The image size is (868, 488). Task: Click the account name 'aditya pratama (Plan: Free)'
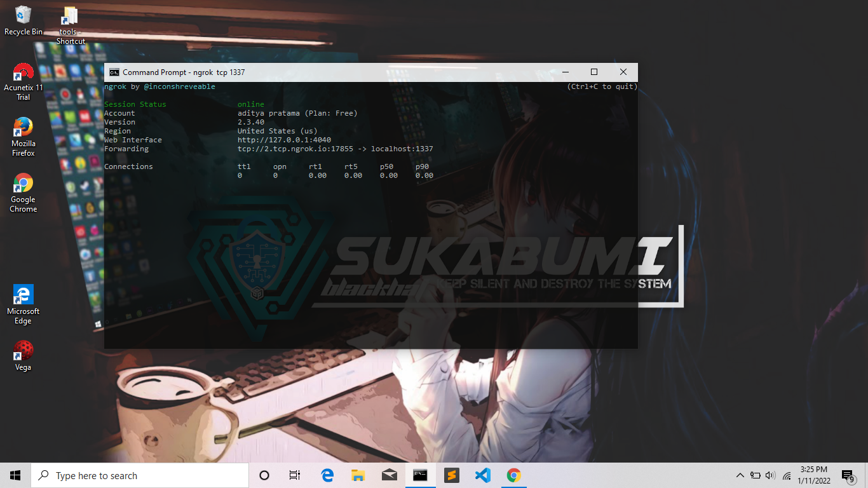pyautogui.click(x=297, y=113)
